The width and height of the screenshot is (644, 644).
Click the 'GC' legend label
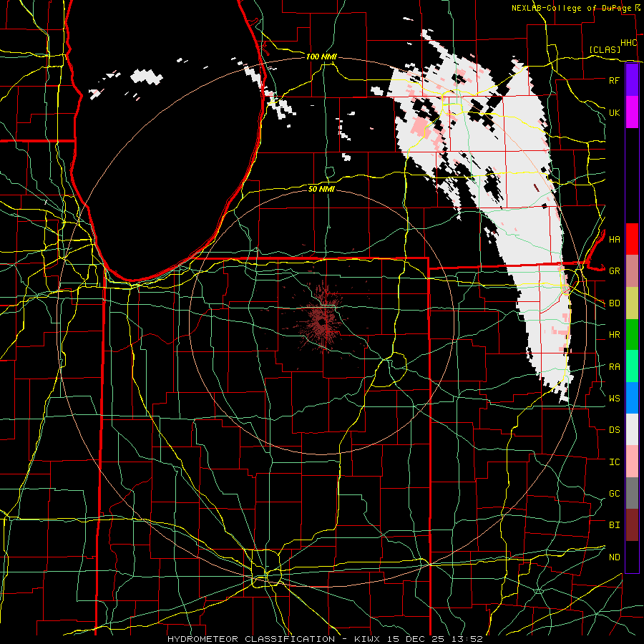point(614,494)
